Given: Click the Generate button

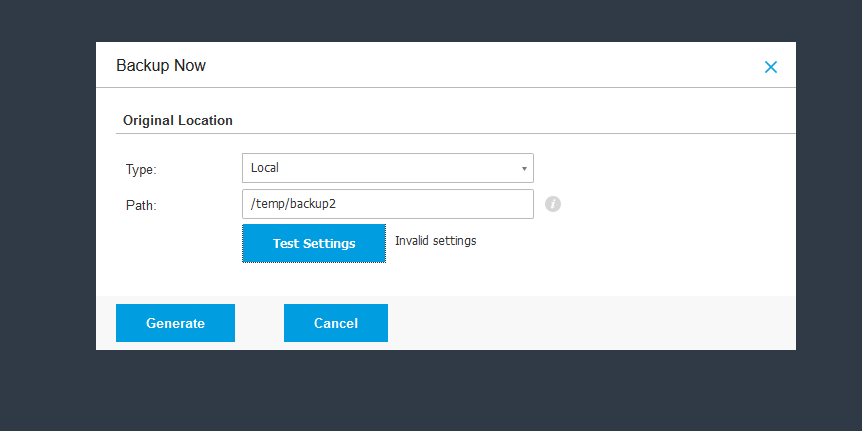Looking at the screenshot, I should [175, 323].
